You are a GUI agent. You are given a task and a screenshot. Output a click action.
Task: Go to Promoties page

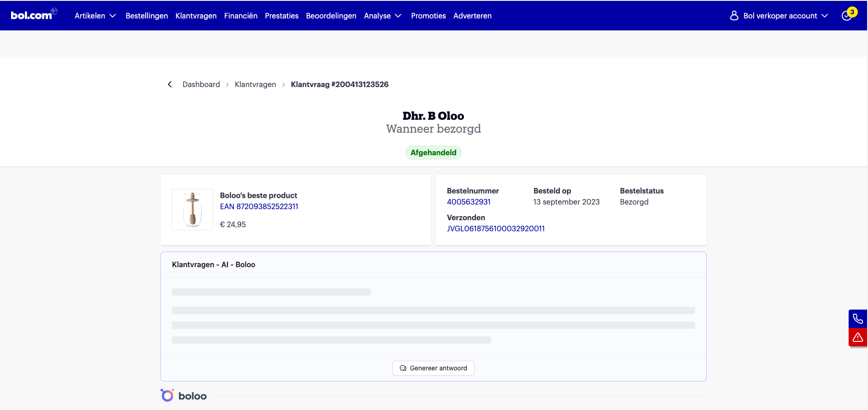coord(428,16)
